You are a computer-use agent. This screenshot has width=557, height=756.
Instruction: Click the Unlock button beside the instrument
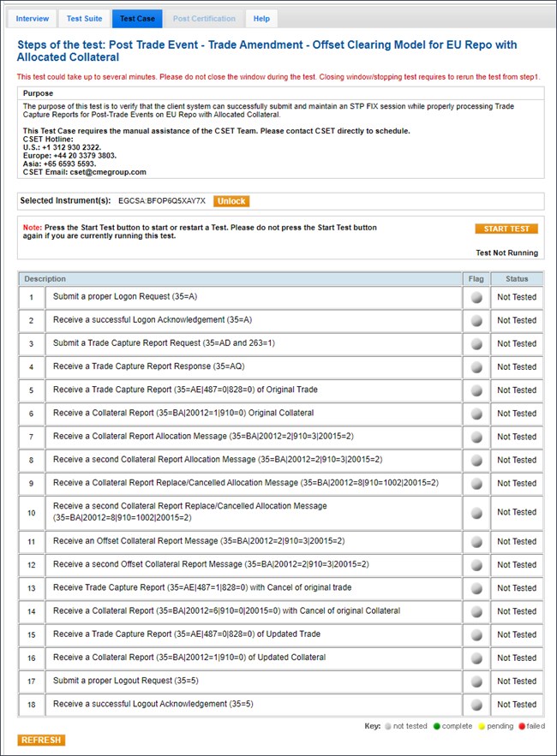pyautogui.click(x=231, y=201)
